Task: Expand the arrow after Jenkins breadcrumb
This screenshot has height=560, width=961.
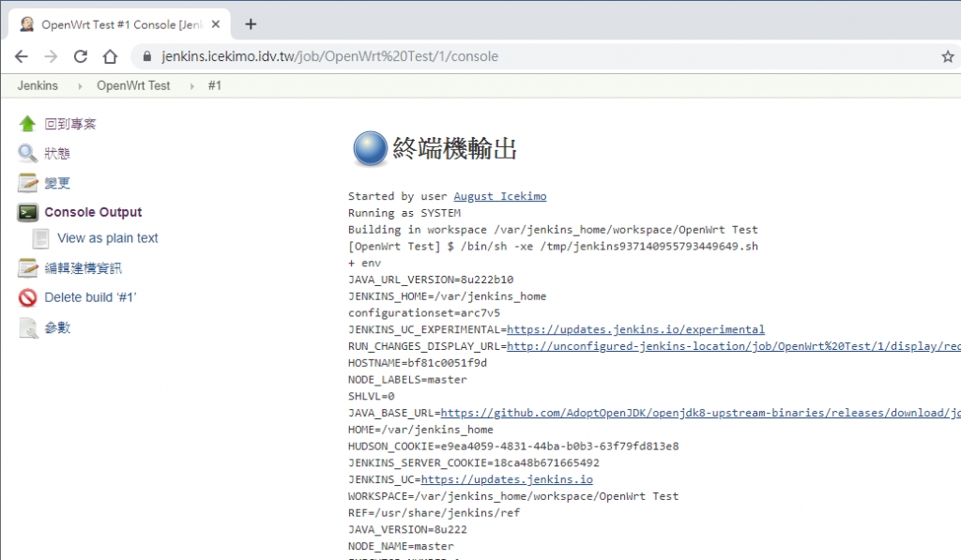Action: click(x=80, y=86)
